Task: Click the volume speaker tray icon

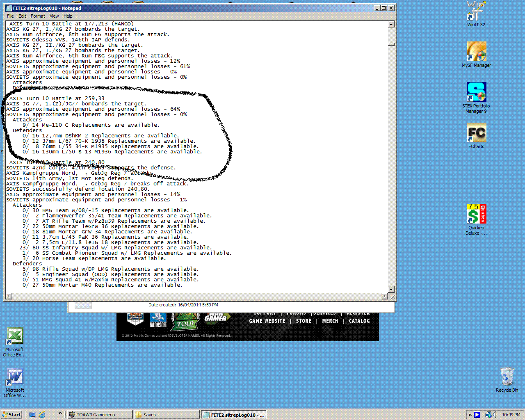Action: click(494, 415)
